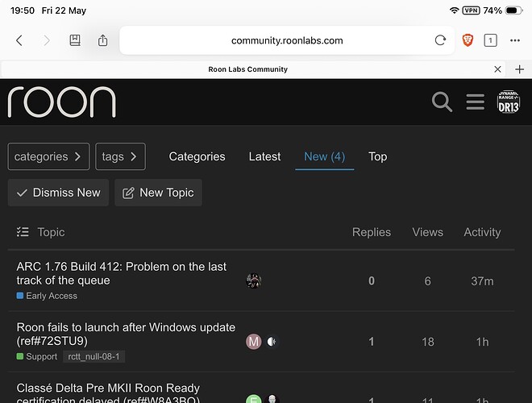The height and width of the screenshot is (403, 532).
Task: Open the DR13 user profile avatar
Action: pos(509,102)
